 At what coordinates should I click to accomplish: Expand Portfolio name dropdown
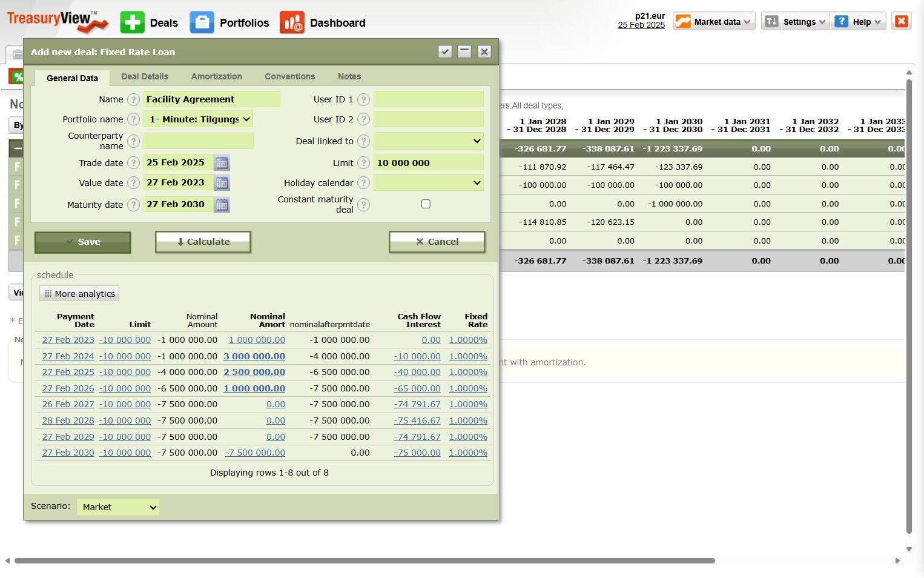199,119
